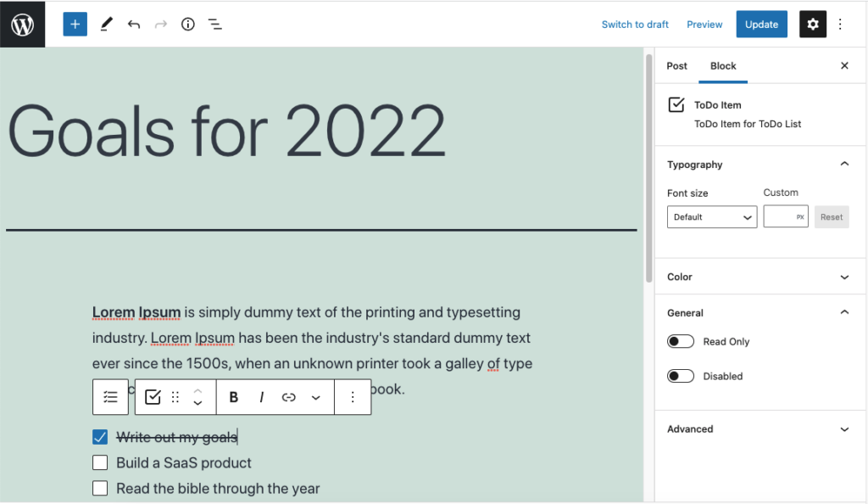Click the Read the bible through the year text
The image size is (868, 504).
[x=218, y=489]
